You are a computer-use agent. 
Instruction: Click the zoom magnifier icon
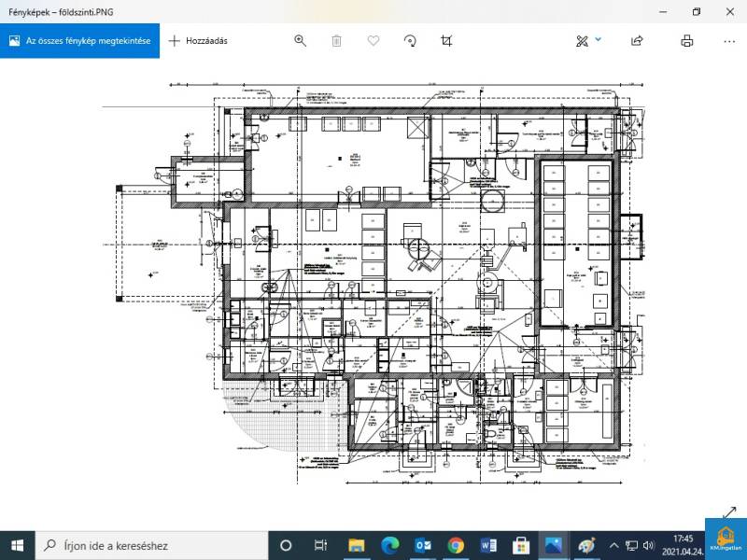(x=300, y=41)
